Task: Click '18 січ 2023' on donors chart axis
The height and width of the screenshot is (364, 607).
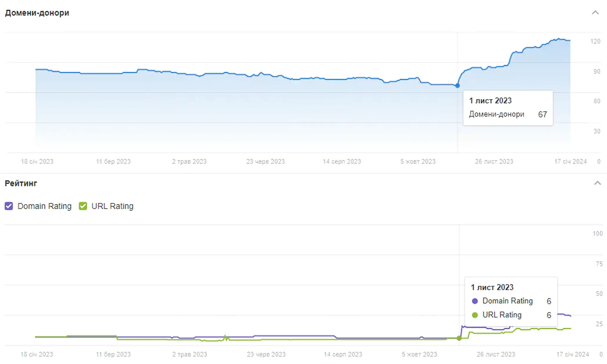Action: coord(37,161)
